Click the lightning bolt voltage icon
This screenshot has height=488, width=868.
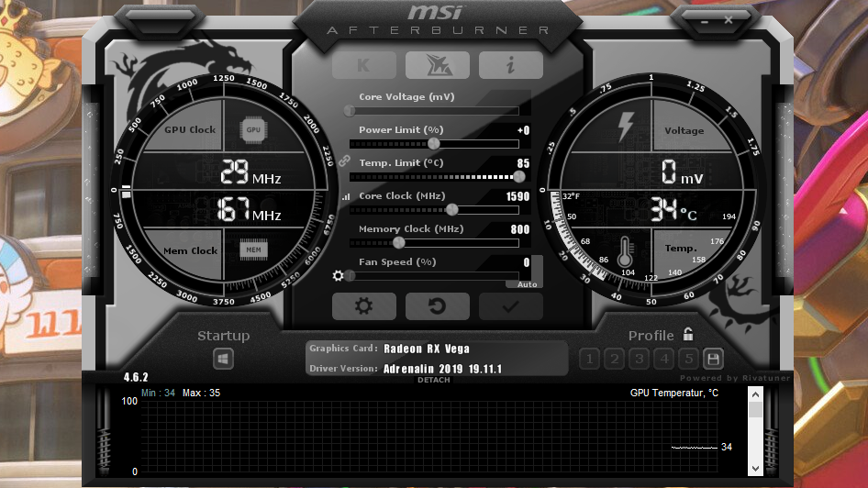click(626, 127)
